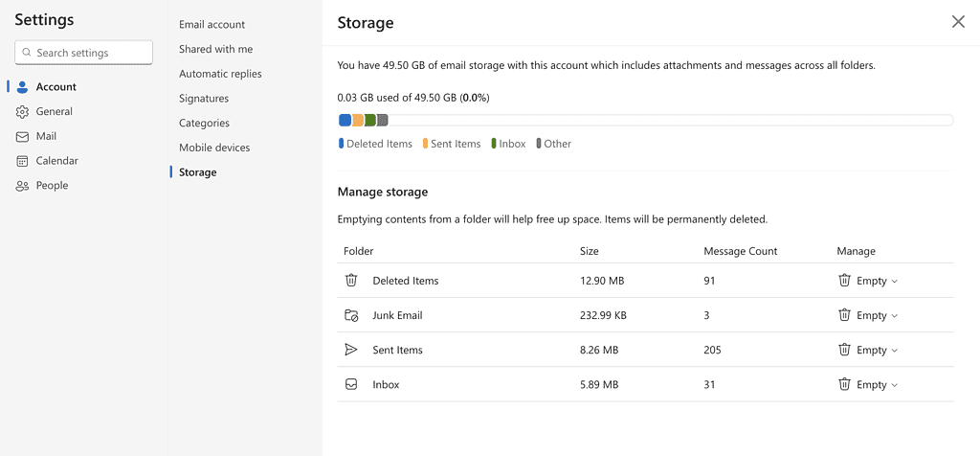980x456 pixels.
Task: Click the Other legend label
Action: [558, 144]
